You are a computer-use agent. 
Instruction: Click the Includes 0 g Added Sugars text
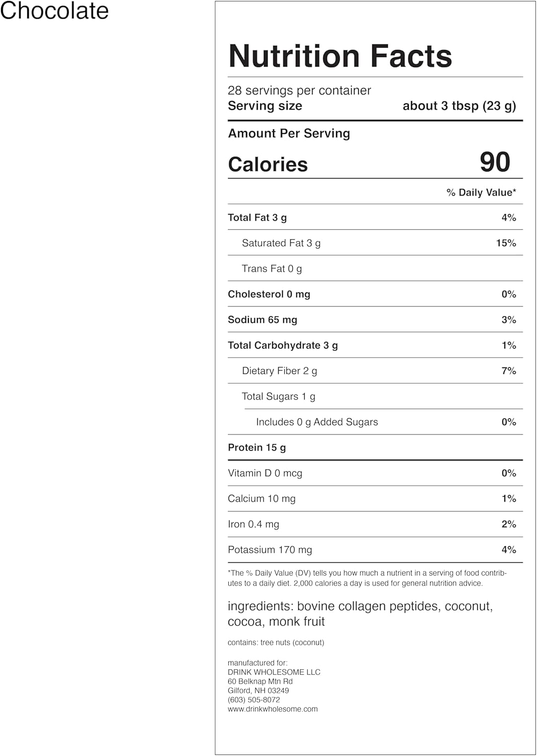point(317,422)
